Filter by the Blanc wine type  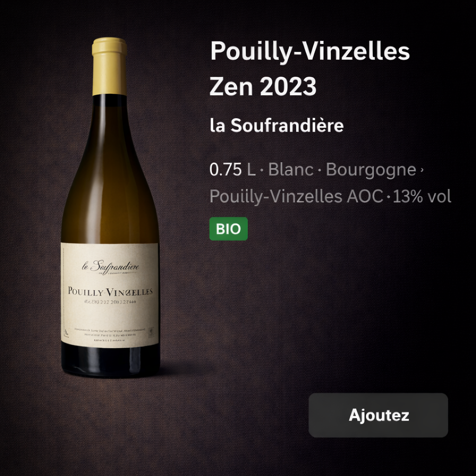(291, 169)
